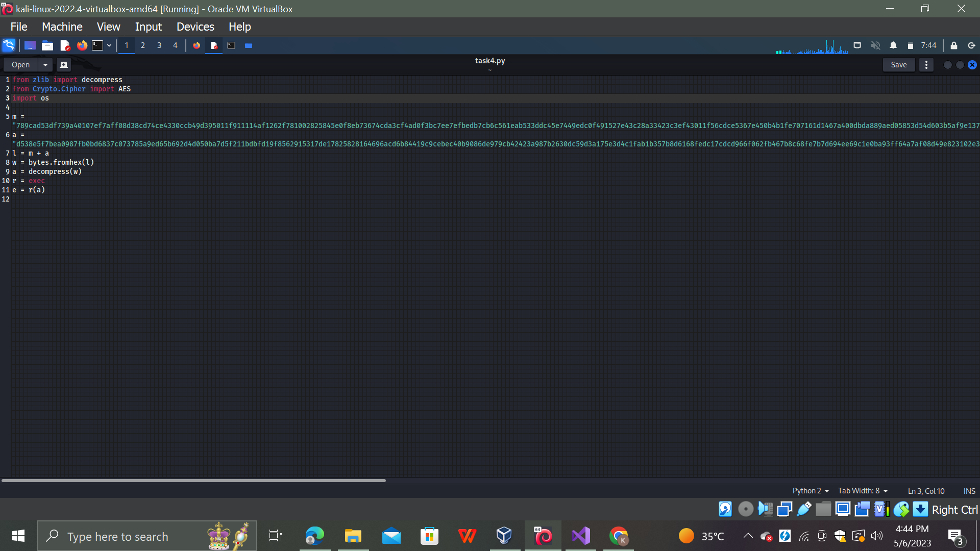The image size is (980, 551).
Task: Open the editor's three-dot options menu
Action: [x=926, y=65]
